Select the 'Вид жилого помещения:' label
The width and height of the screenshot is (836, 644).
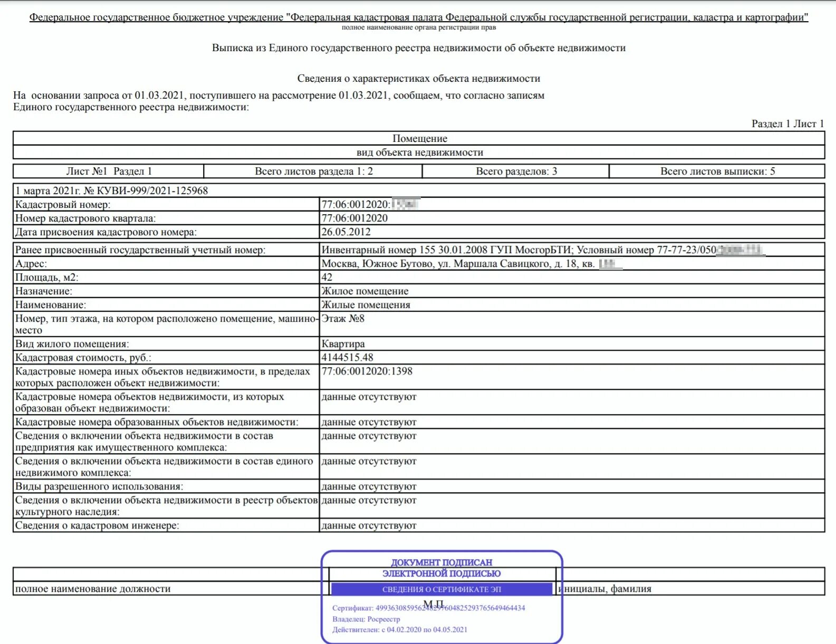(72, 344)
